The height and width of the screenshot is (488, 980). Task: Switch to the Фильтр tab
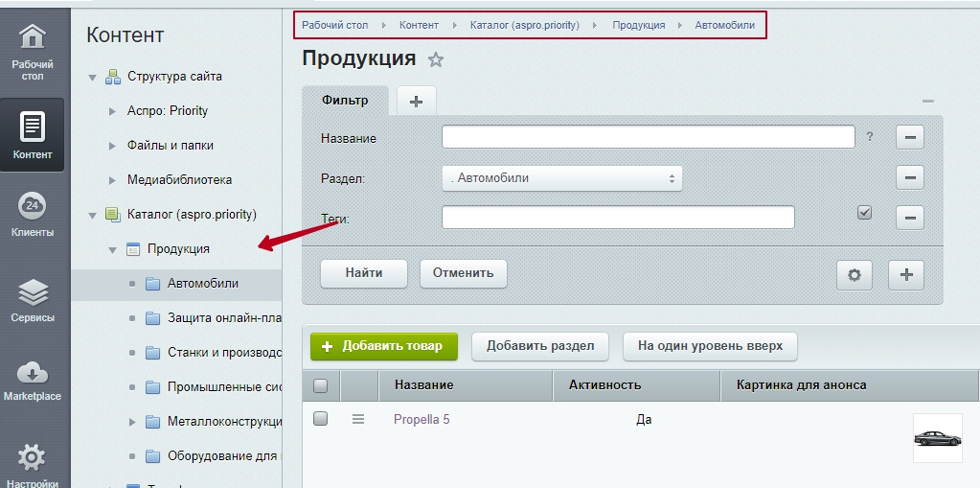pyautogui.click(x=345, y=100)
